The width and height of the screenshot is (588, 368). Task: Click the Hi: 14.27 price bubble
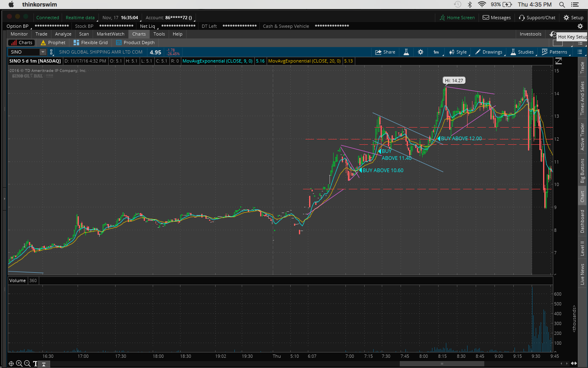point(454,81)
